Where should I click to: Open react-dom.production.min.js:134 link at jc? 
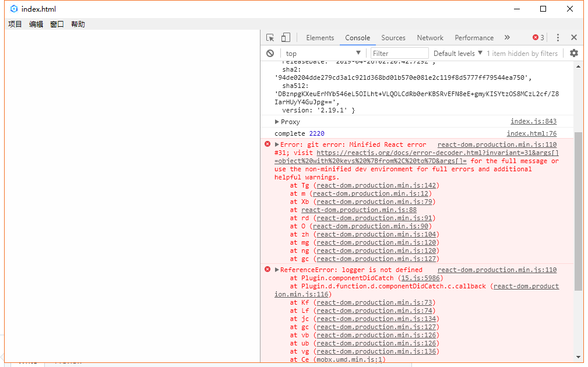pos(376,319)
